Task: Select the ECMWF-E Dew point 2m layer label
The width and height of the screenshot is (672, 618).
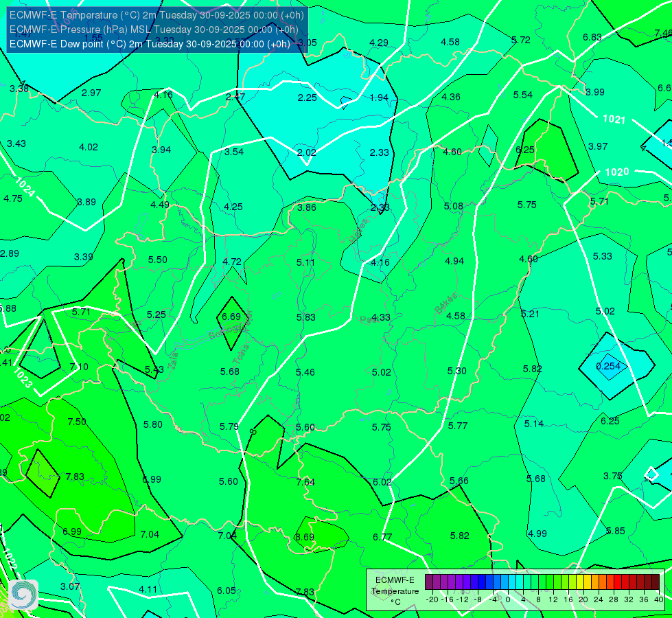Action: click(x=150, y=44)
